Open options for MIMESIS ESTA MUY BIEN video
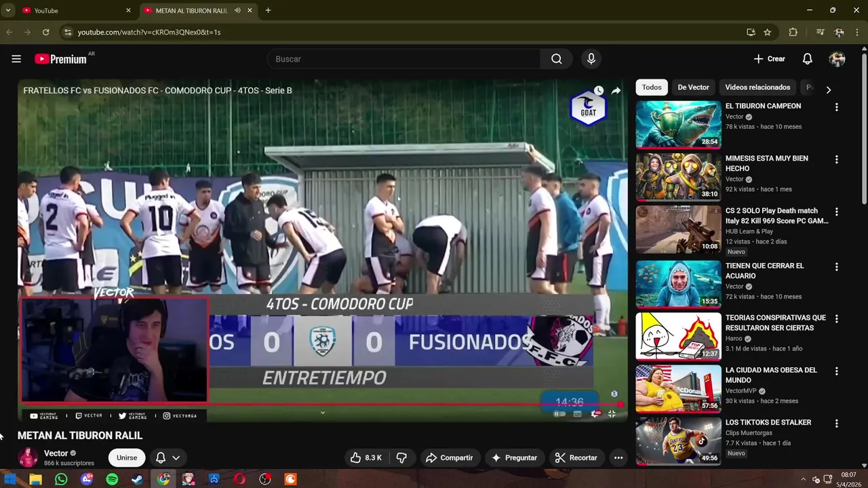The width and height of the screenshot is (868, 488). click(836, 159)
